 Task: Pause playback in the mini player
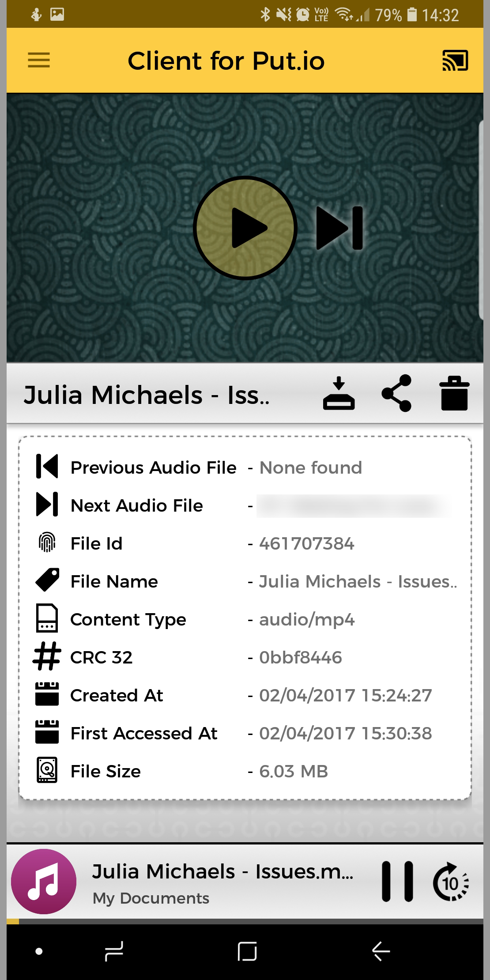click(397, 882)
